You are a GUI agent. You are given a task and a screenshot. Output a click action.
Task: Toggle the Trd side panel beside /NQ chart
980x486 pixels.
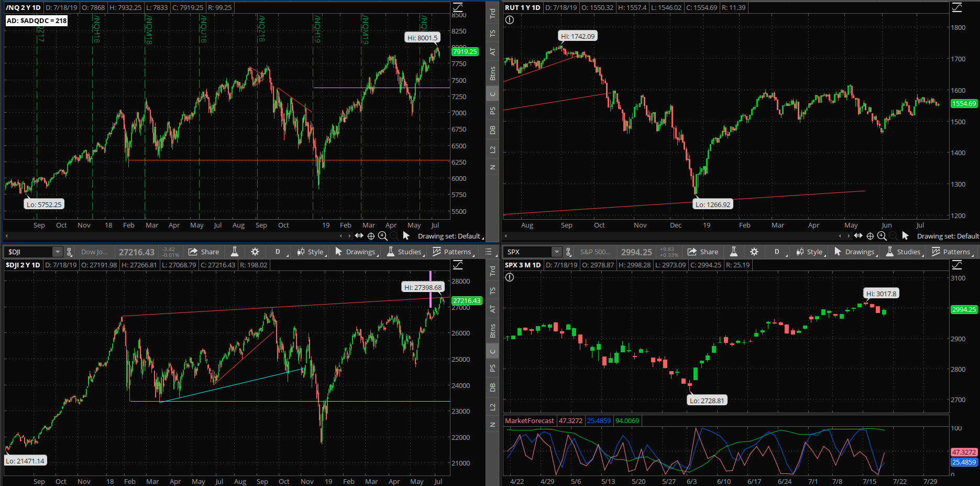tap(492, 14)
